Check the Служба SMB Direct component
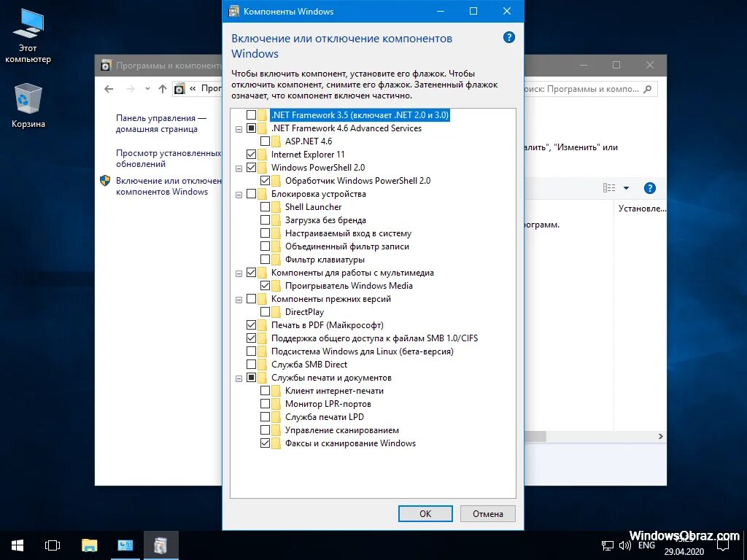The image size is (747, 560). click(x=251, y=365)
